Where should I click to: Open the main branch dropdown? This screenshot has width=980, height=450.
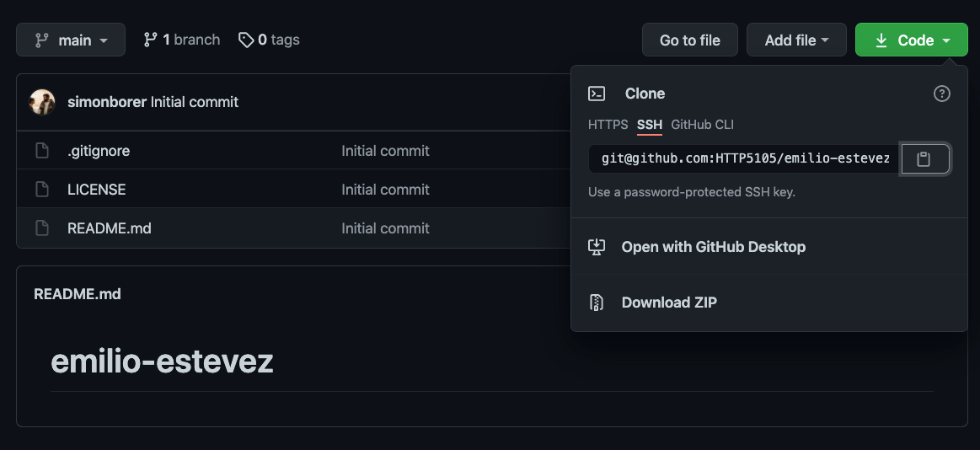click(71, 40)
